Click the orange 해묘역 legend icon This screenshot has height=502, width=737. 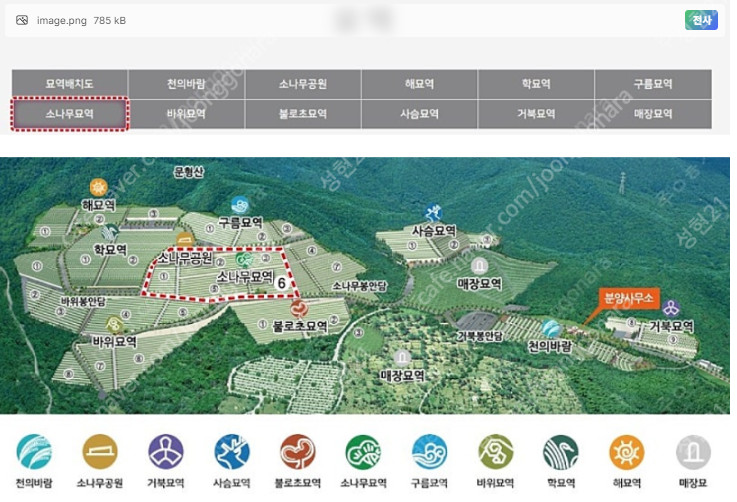pyautogui.click(x=627, y=452)
